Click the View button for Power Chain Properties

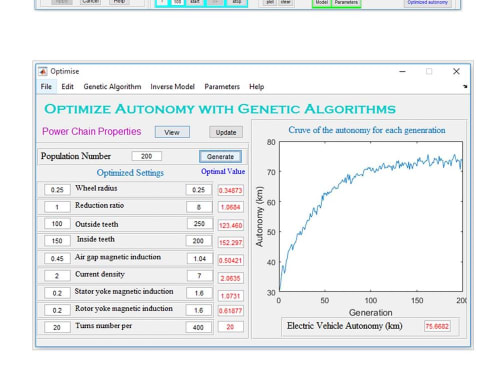tap(172, 132)
